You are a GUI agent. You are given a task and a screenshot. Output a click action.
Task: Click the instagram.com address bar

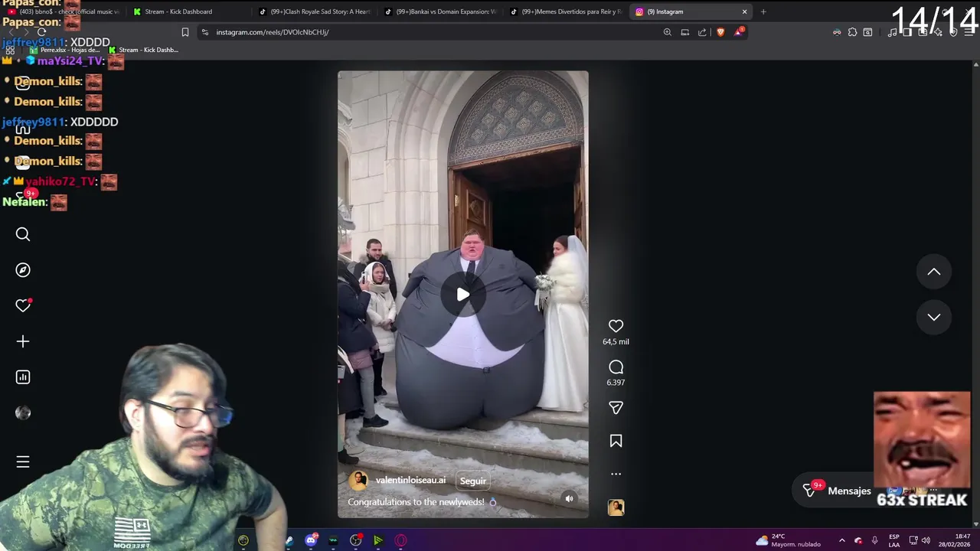click(429, 32)
